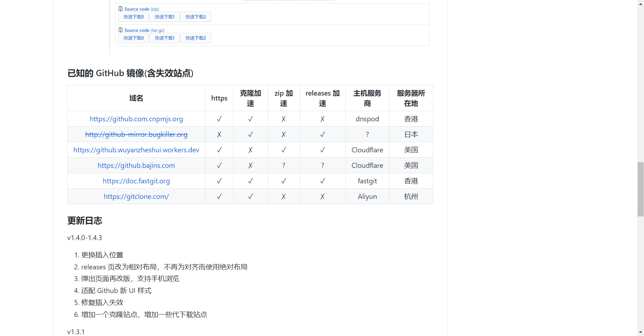Click the file icon beside Source code (zip)

click(x=121, y=9)
